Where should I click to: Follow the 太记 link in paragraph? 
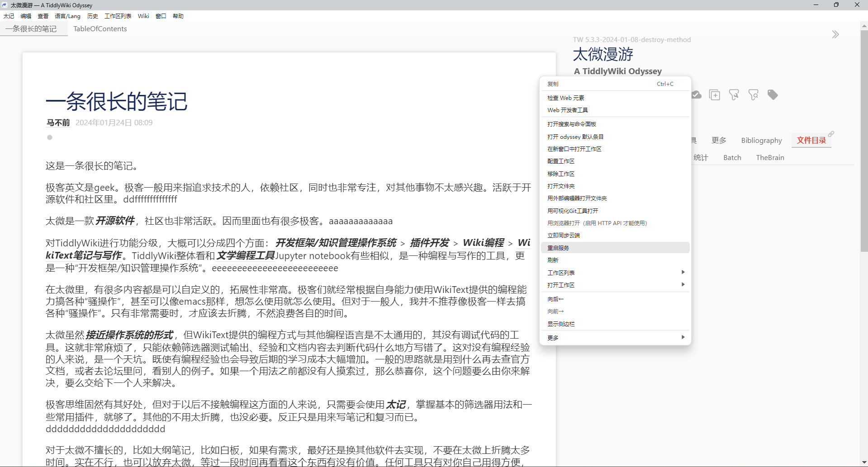[396, 404]
